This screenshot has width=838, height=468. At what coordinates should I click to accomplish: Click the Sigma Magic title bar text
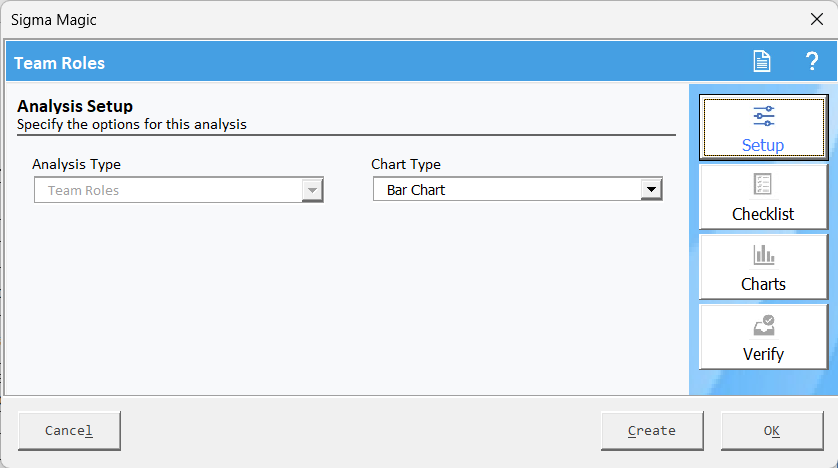point(53,20)
